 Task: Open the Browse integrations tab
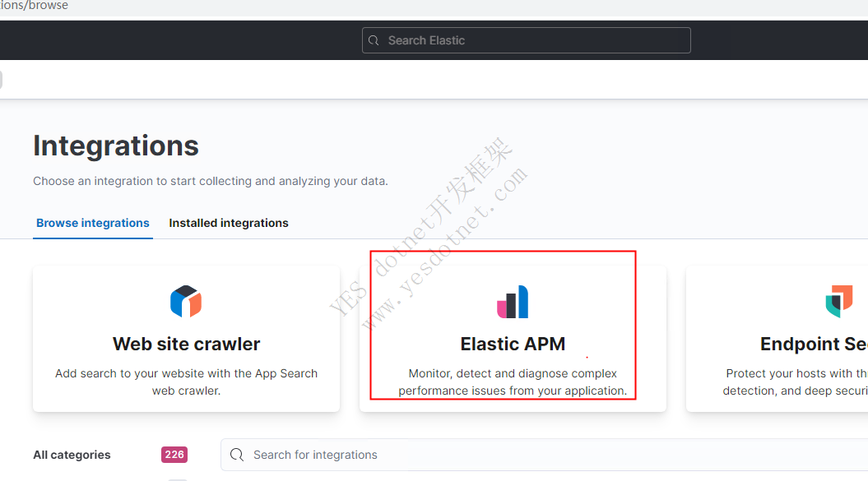pyautogui.click(x=93, y=223)
